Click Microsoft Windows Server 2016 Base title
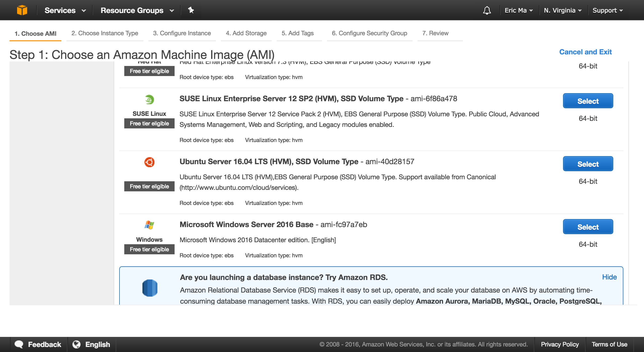The image size is (644, 352). click(x=247, y=225)
